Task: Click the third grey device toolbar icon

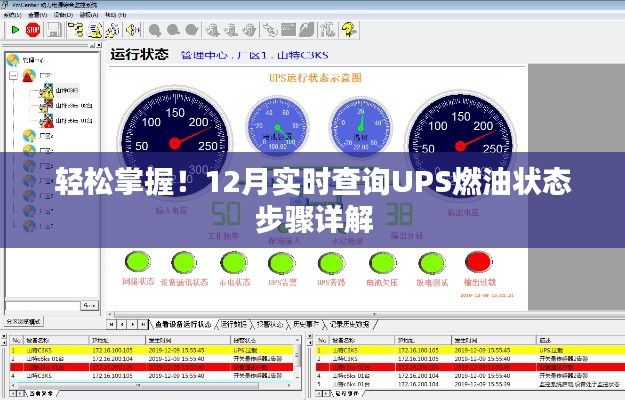Action: coord(249,30)
